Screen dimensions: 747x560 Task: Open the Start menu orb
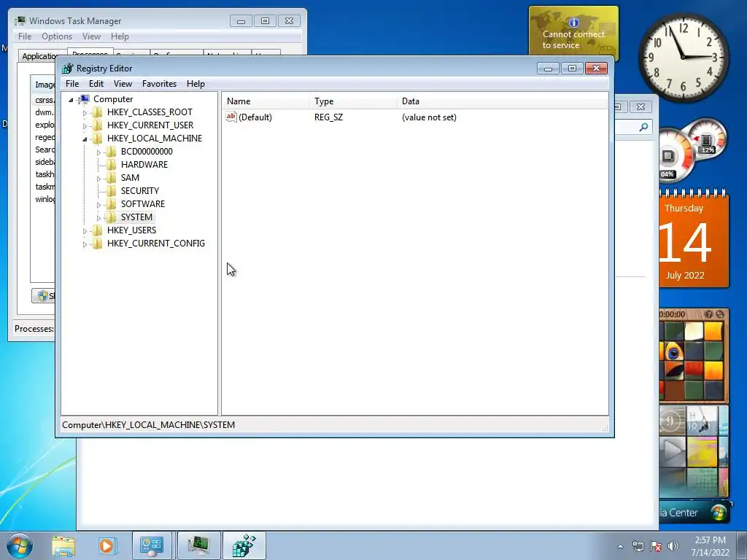pyautogui.click(x=19, y=545)
